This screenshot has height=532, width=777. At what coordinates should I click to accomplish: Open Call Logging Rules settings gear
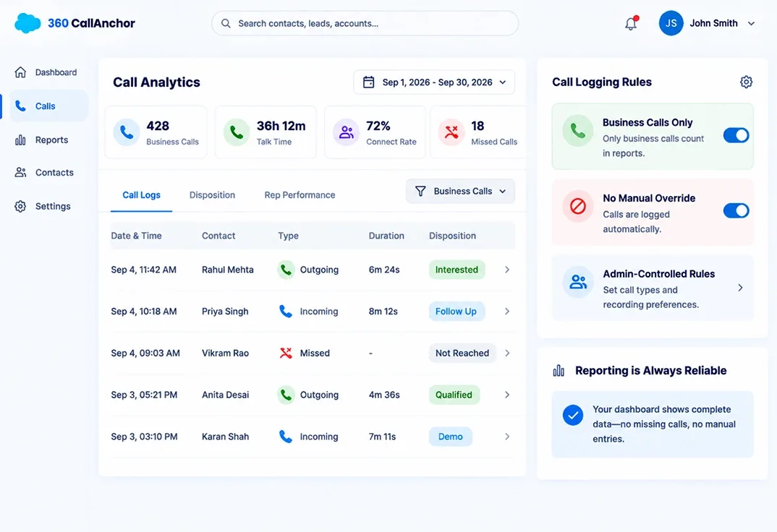(746, 82)
